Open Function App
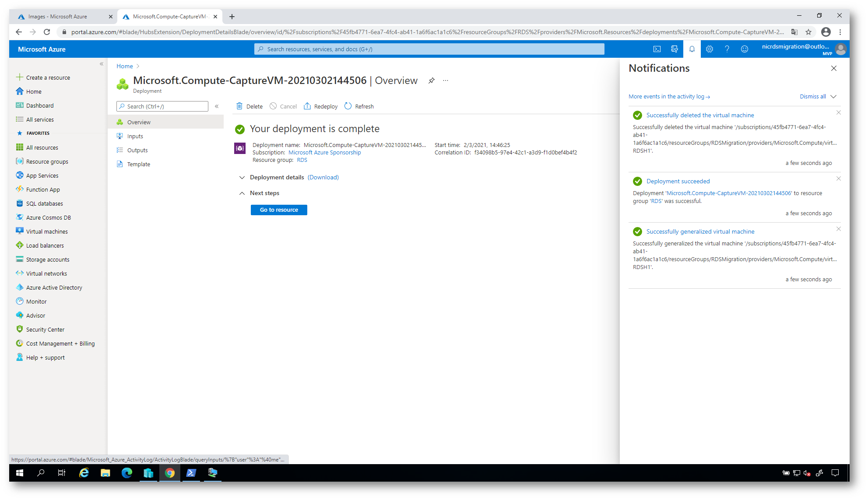The image size is (868, 500). [38, 189]
